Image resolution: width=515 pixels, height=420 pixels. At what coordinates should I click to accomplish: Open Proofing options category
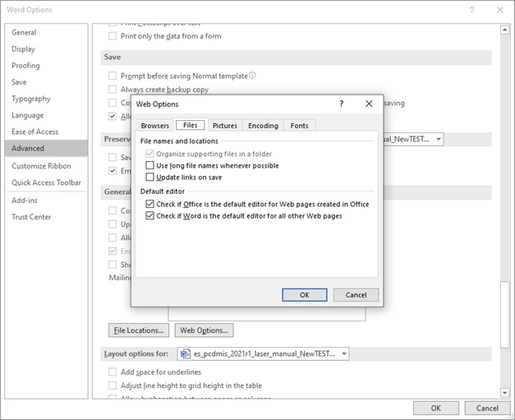click(x=46, y=66)
